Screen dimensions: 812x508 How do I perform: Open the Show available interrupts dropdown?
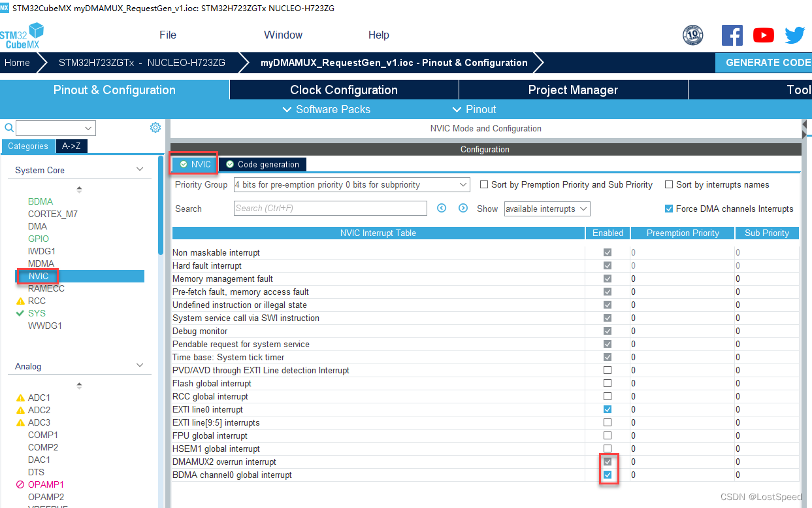tap(547, 209)
